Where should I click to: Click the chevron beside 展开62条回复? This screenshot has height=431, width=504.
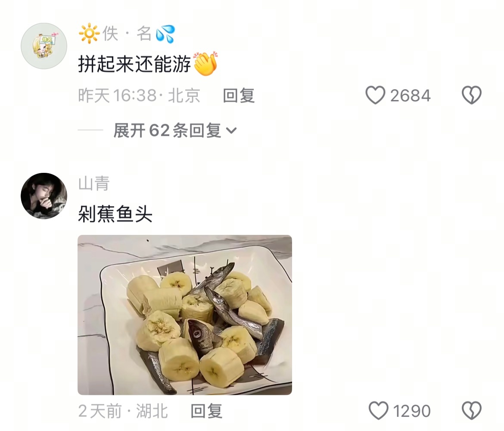[x=231, y=131]
